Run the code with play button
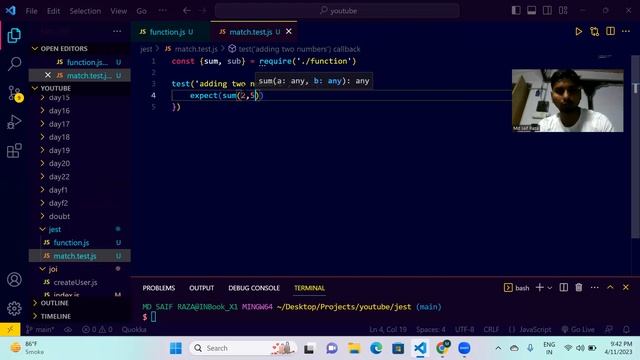Viewport: 640px width, 360px height. 578,31
